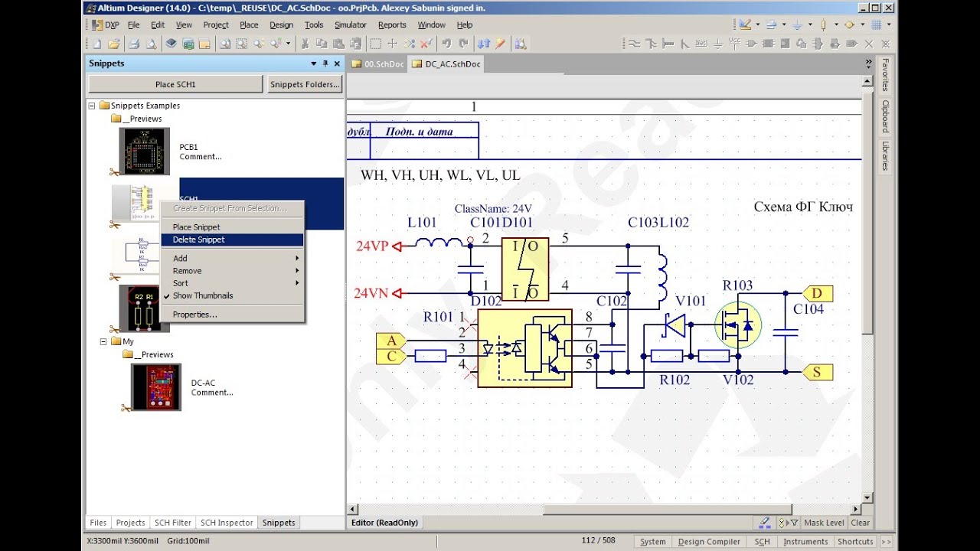Click the Place Sheet Symbol icon

(x=769, y=44)
